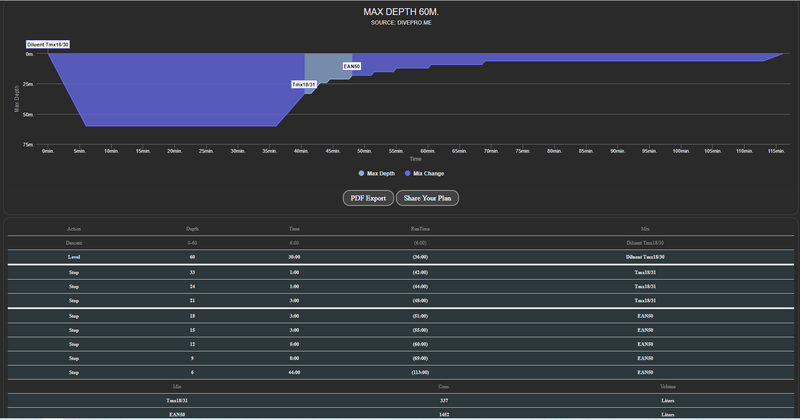Click the Descent row in the table
The height and width of the screenshot is (420, 800).
click(400, 242)
